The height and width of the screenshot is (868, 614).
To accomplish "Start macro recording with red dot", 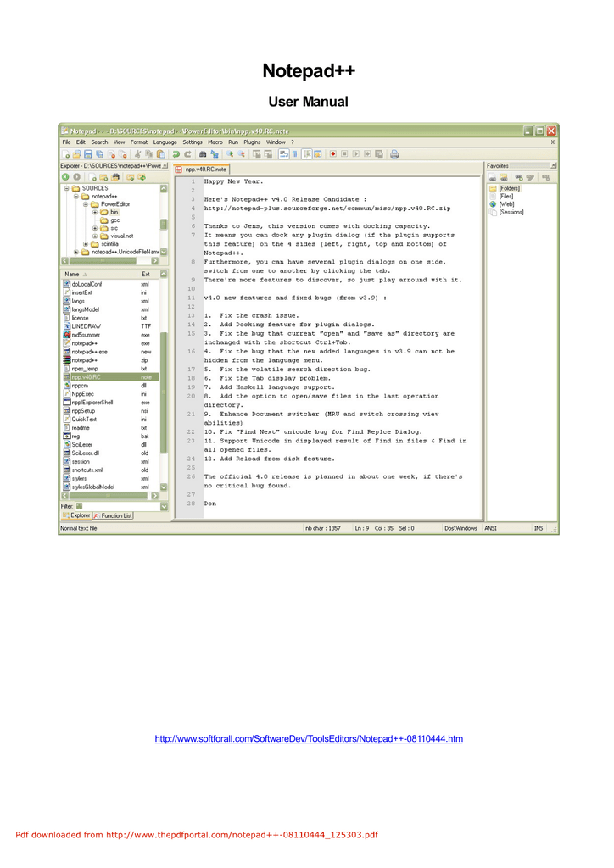I will tap(332, 154).
